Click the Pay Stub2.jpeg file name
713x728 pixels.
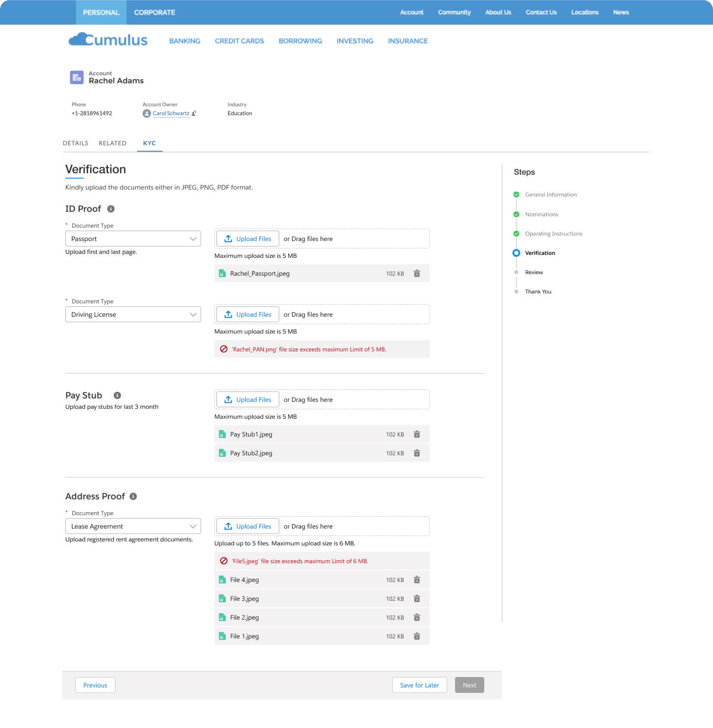click(x=251, y=453)
